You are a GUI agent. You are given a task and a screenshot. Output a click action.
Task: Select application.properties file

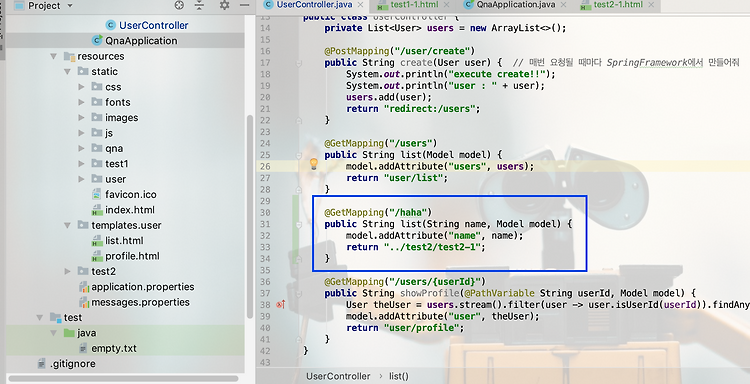(143, 287)
